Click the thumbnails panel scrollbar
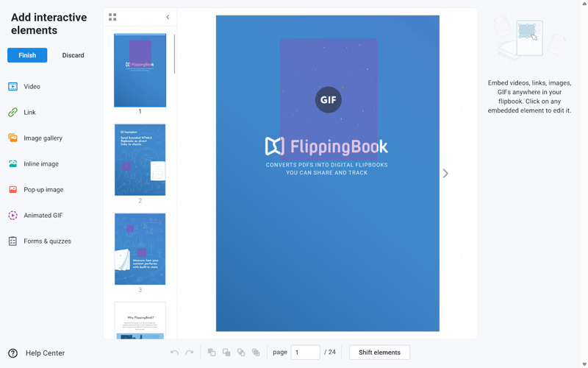This screenshot has width=588, height=368. (x=174, y=54)
